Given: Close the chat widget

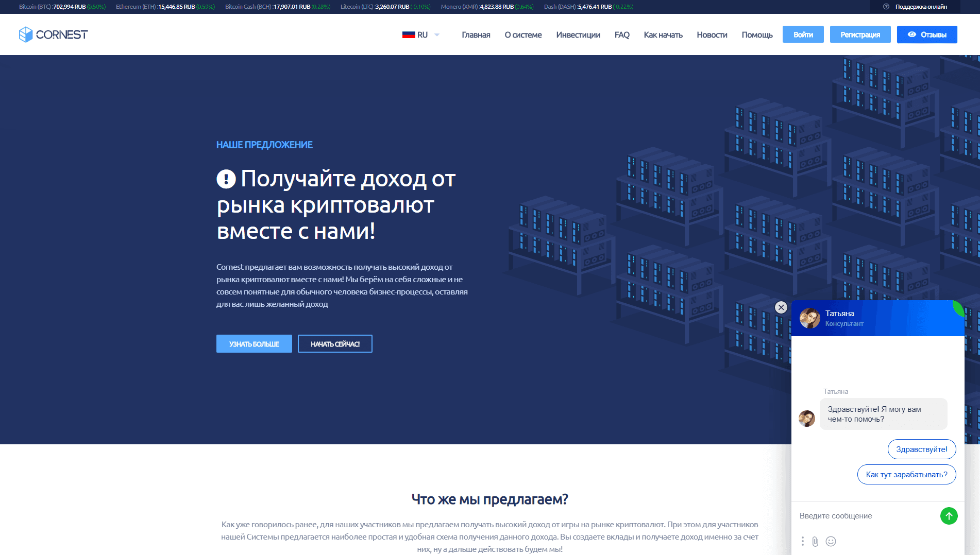Looking at the screenshot, I should click(x=780, y=307).
